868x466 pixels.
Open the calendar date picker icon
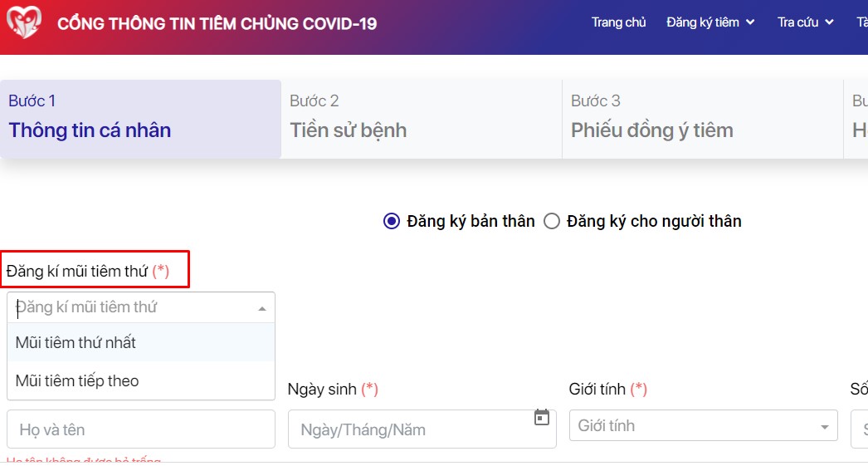tap(542, 417)
